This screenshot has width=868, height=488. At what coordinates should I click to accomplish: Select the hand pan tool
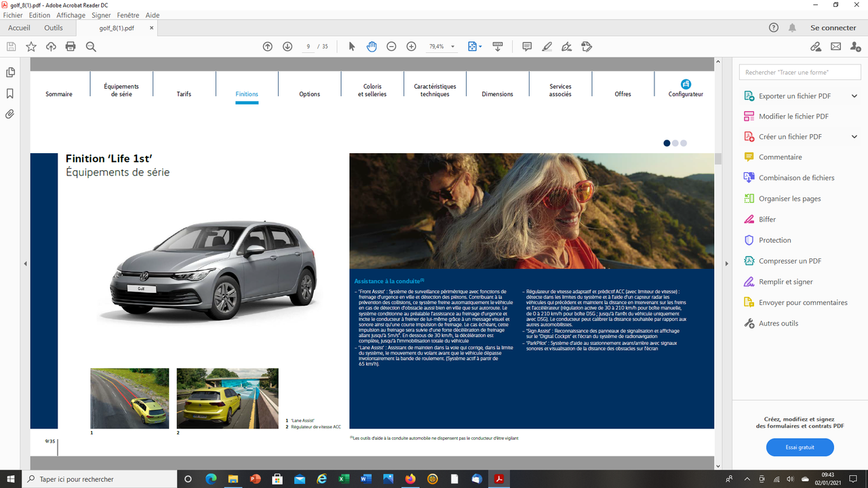(x=372, y=47)
